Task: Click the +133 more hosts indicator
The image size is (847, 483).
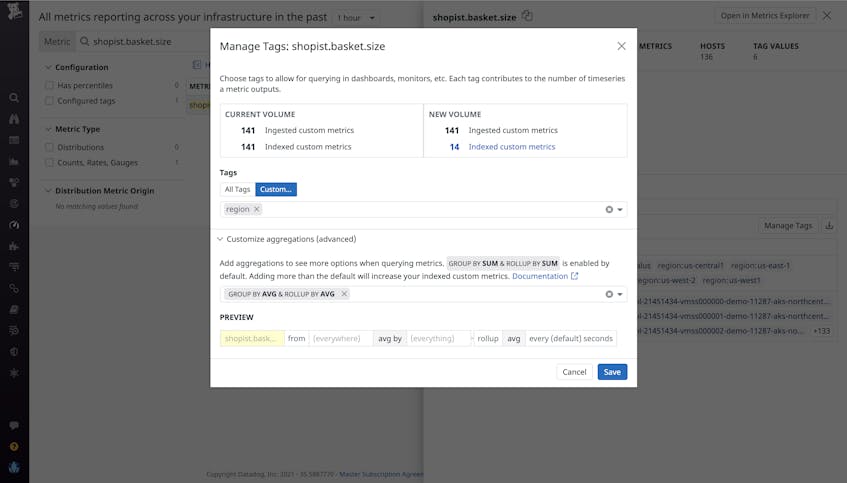Action: [x=821, y=331]
